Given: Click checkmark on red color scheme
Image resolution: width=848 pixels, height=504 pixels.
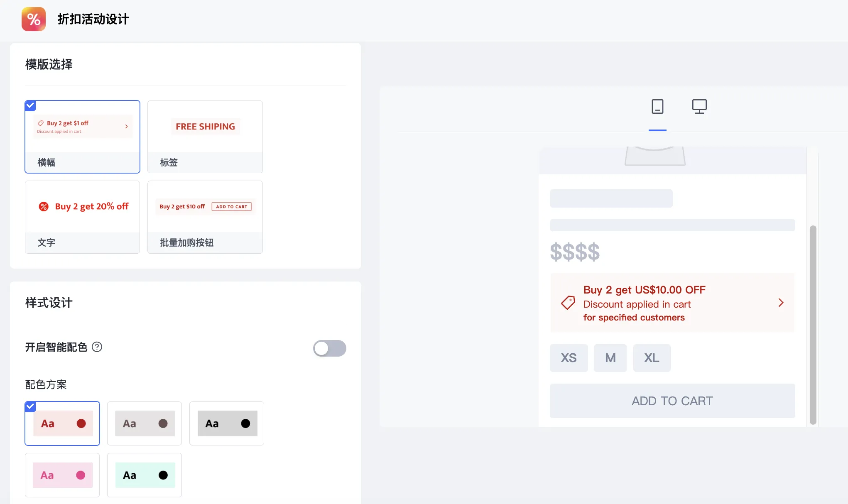Looking at the screenshot, I should click(30, 406).
